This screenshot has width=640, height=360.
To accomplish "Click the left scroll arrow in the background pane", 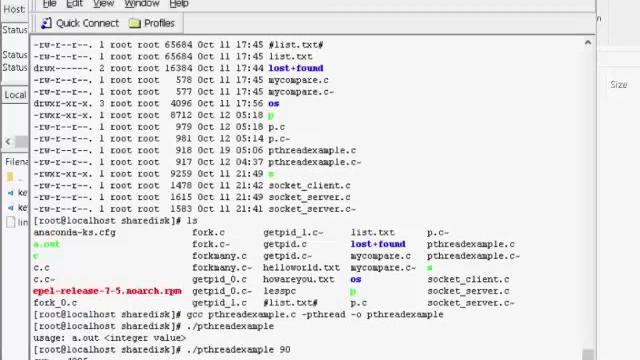I will [8, 142].
